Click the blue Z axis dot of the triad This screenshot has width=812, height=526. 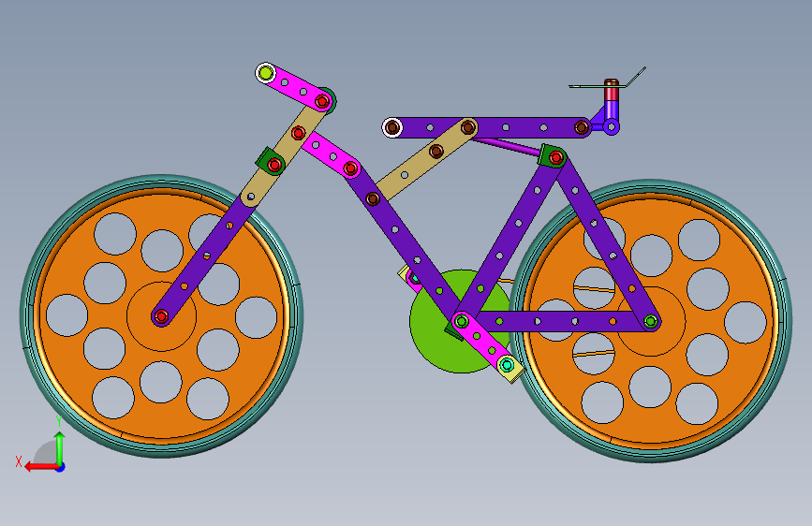(61, 468)
